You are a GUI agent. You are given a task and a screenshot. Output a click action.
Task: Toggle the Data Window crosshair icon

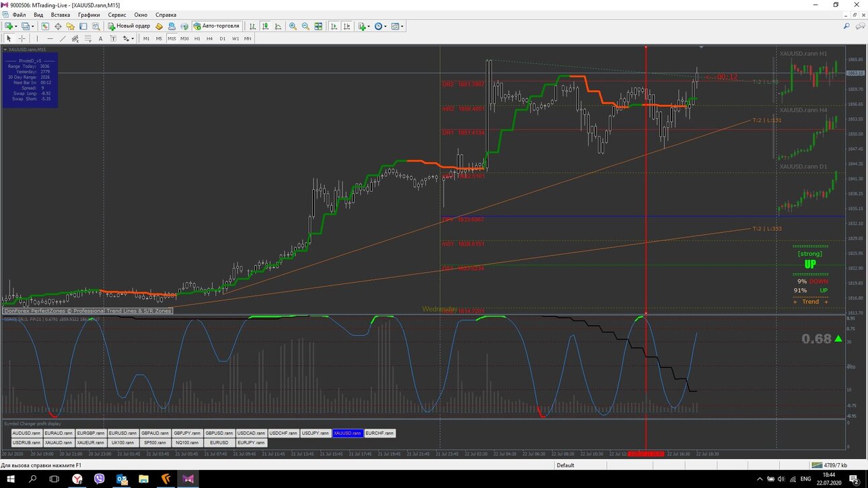tap(58, 26)
